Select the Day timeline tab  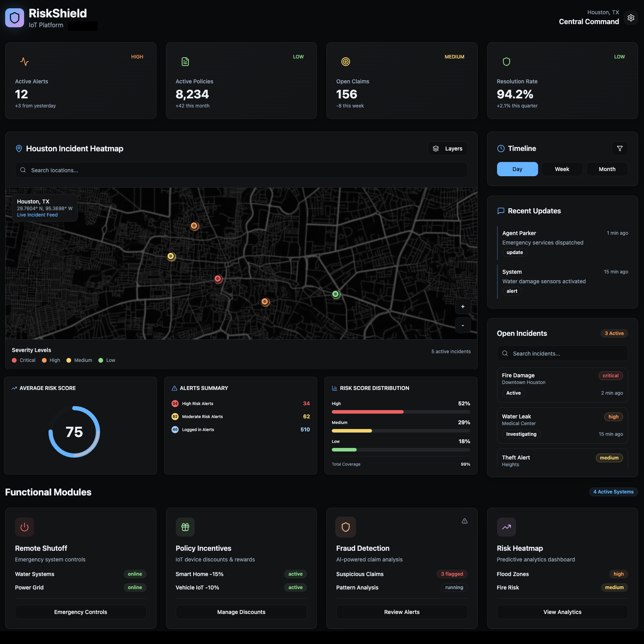(517, 169)
